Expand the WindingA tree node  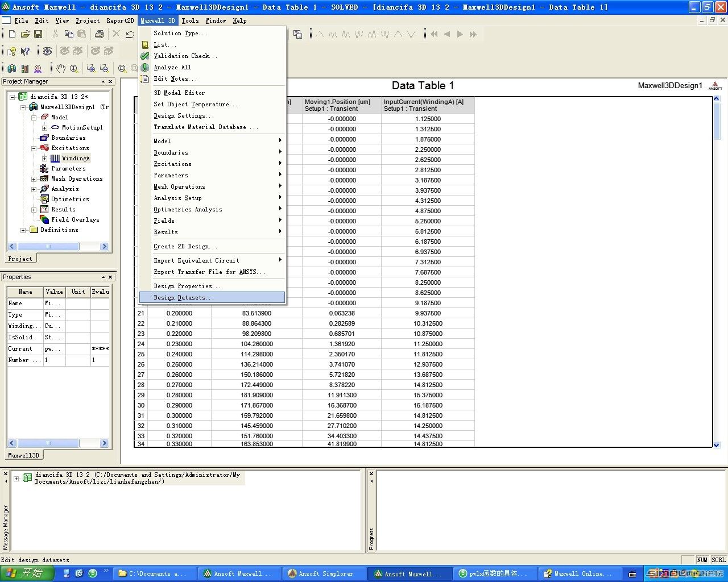click(44, 159)
